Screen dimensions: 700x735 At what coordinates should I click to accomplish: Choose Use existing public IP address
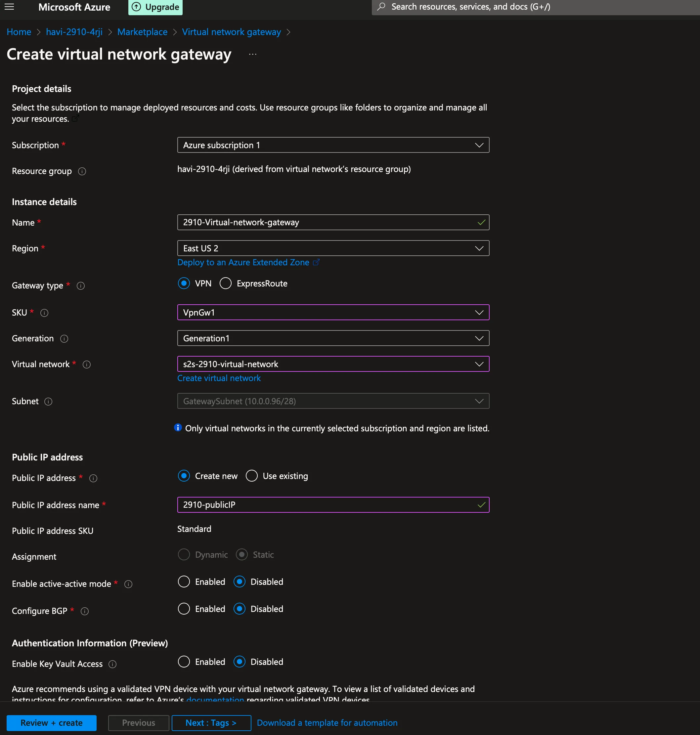tap(251, 476)
